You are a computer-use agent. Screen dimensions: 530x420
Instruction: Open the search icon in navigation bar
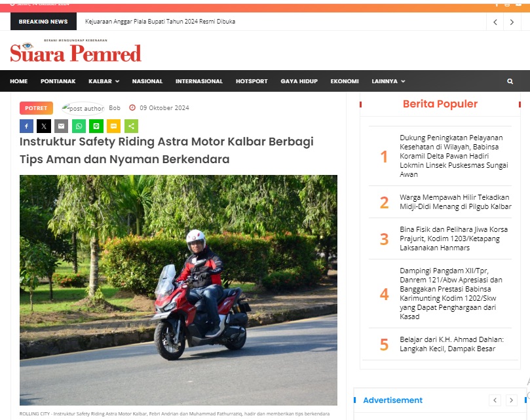click(x=510, y=81)
